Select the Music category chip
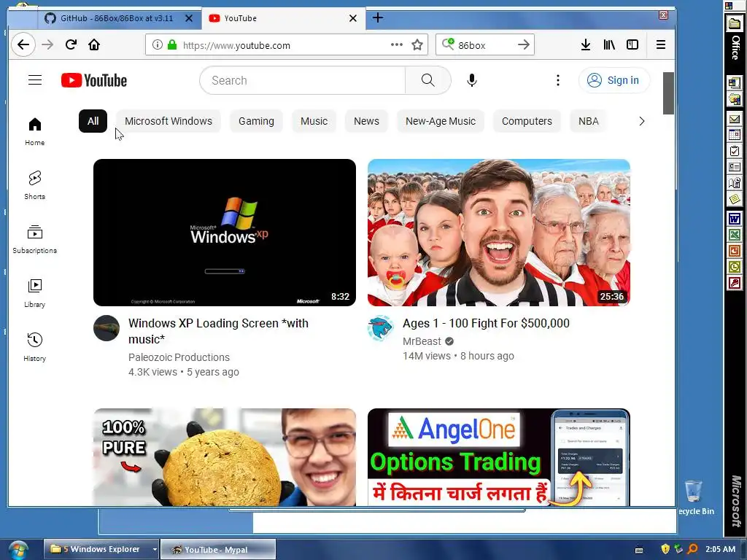Screen dimensions: 747x560 314,121
